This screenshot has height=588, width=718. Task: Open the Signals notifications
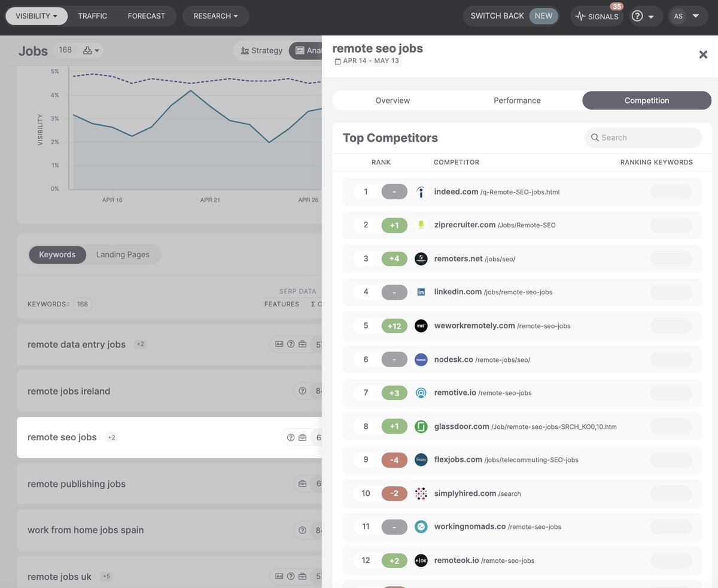[597, 16]
